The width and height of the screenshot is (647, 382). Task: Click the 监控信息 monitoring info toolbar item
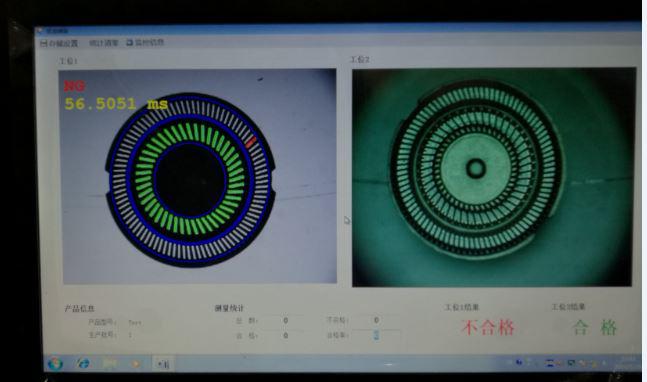click(149, 42)
